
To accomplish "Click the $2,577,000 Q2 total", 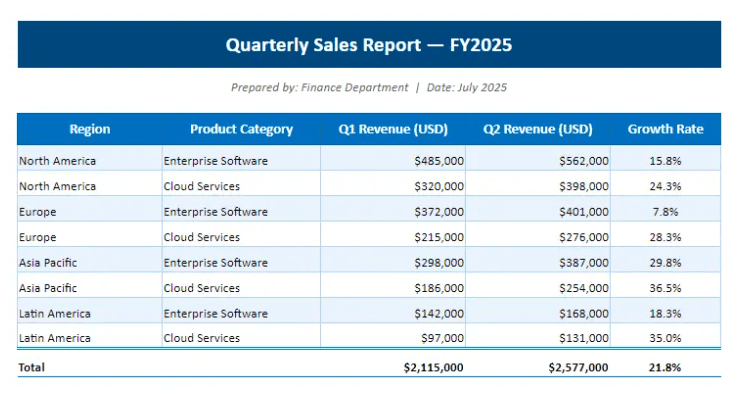I will click(x=578, y=368).
